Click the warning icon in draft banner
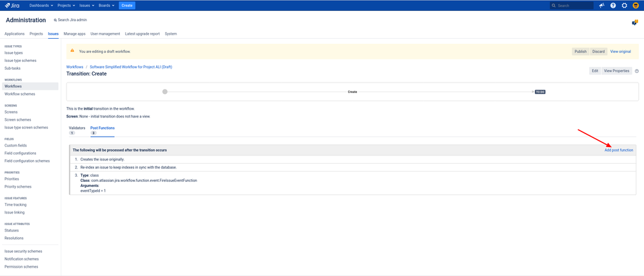The image size is (644, 276). (72, 50)
